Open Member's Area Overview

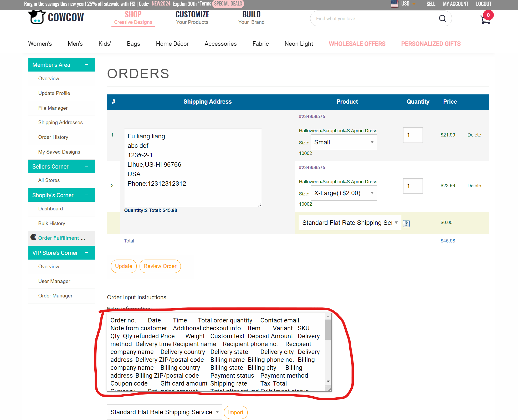[x=49, y=79]
